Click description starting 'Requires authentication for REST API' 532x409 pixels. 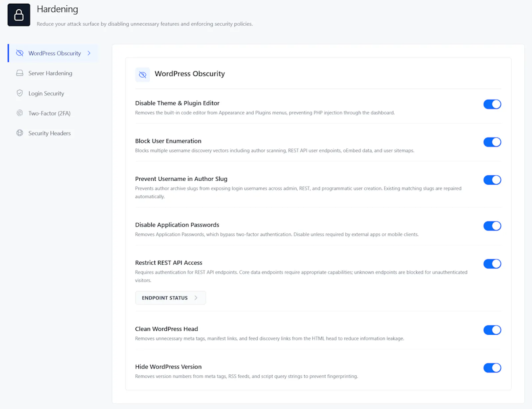point(301,276)
